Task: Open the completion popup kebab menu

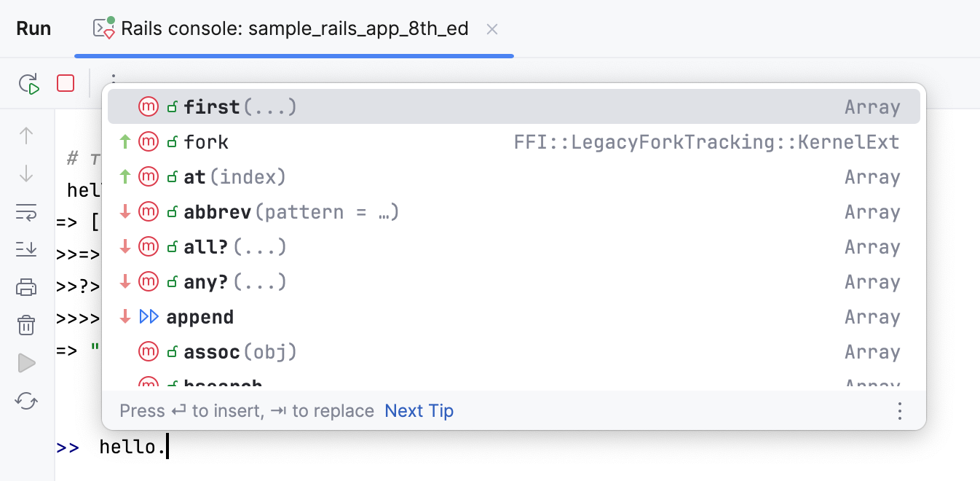Action: coord(900,411)
